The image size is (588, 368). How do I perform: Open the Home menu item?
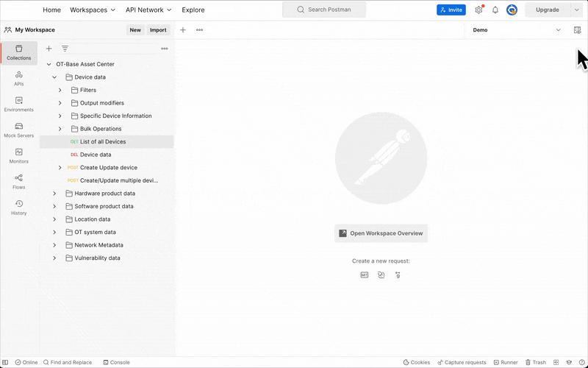(51, 10)
